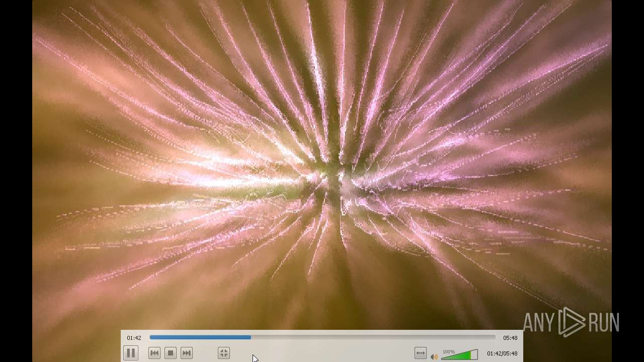This screenshot has width=644, height=362.
Task: Seek along the video progress bar
Action: click(323, 337)
